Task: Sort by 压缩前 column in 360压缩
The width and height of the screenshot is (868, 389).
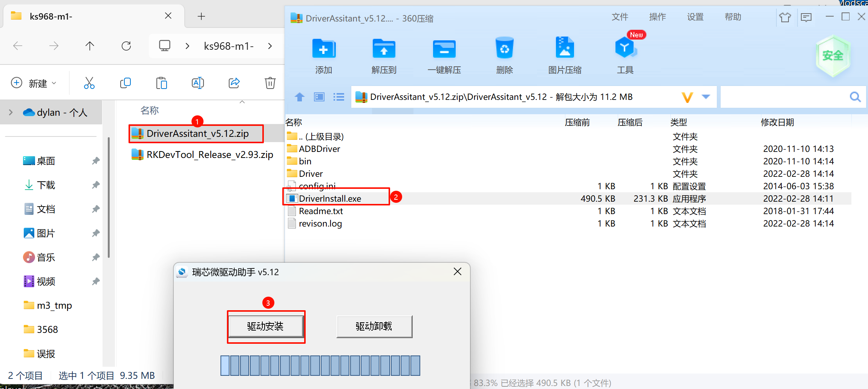Action: (x=577, y=123)
